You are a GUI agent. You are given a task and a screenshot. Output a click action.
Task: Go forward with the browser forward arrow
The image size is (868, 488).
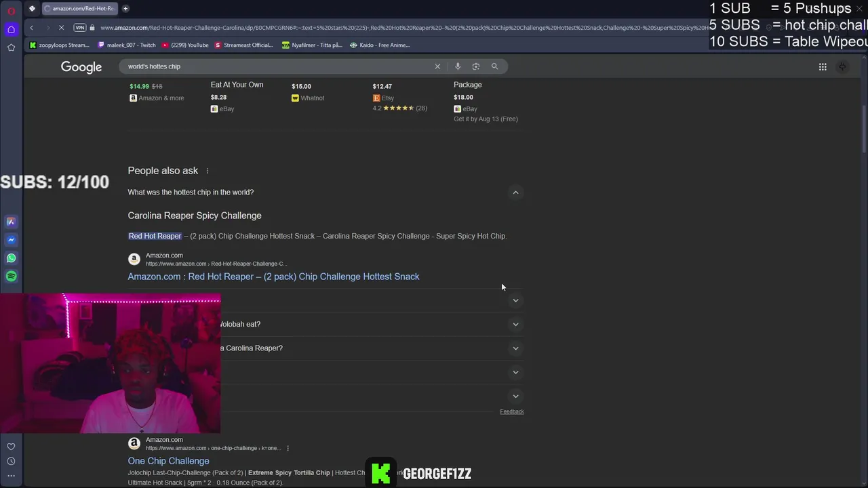47,28
